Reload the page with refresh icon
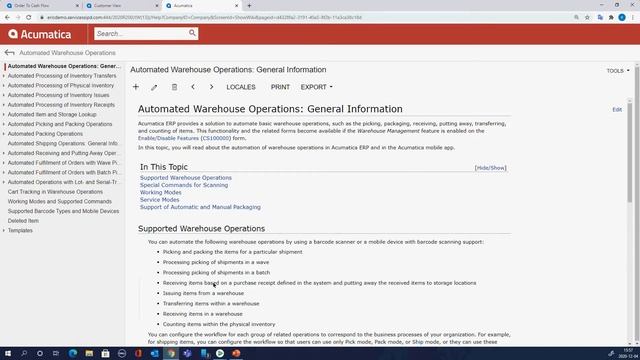Screen dimensions: 640x360 (x=29, y=18)
